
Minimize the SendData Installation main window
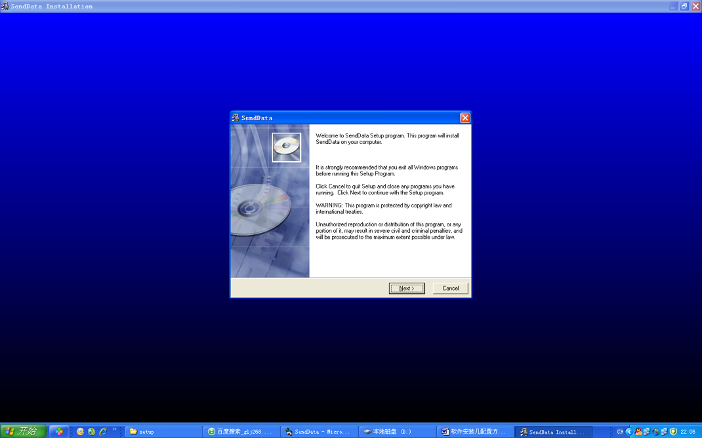(x=673, y=6)
